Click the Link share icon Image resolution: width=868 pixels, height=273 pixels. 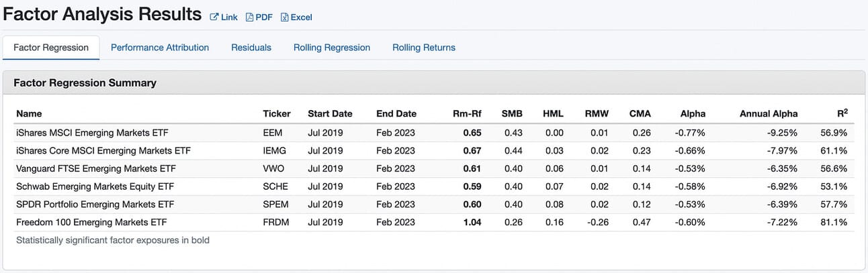tap(214, 17)
